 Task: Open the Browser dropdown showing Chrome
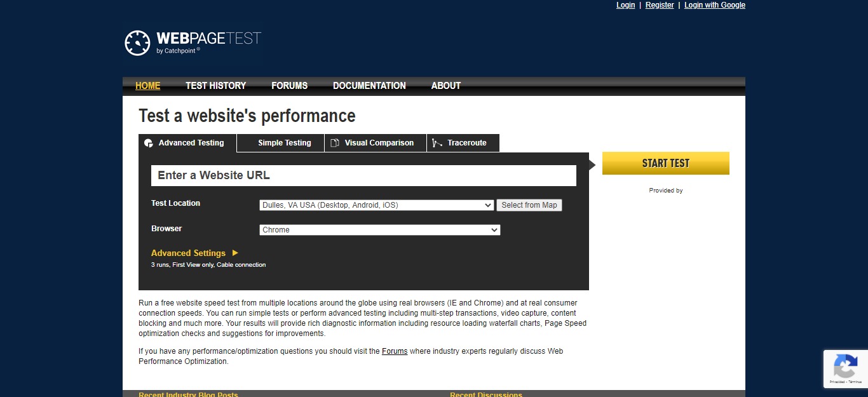380,230
